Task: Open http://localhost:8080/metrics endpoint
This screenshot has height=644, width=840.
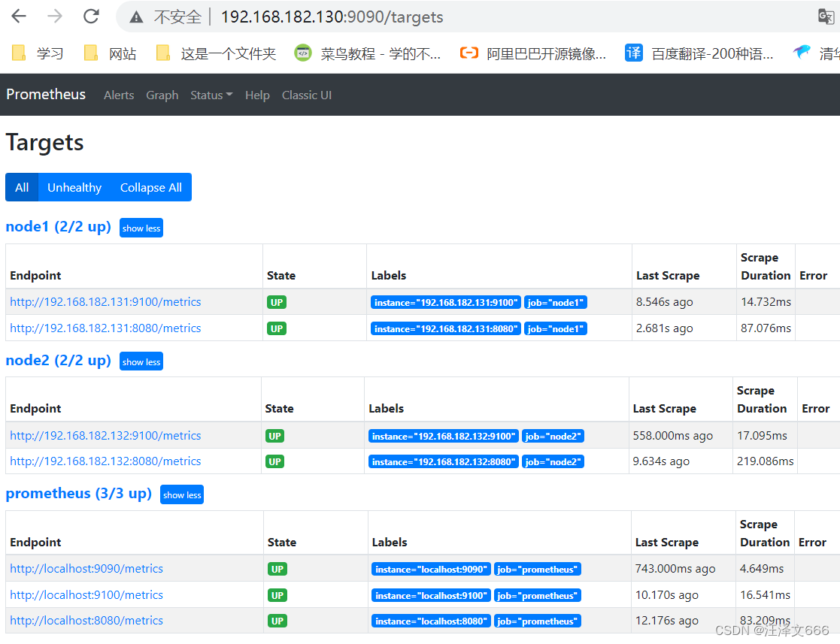Action: [x=86, y=621]
